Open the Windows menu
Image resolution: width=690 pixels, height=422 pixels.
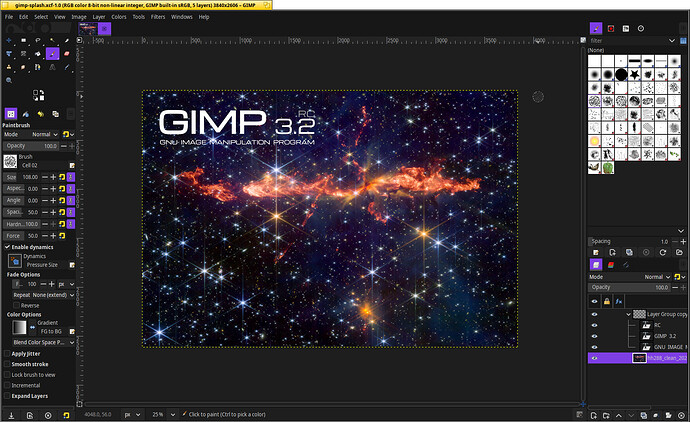[x=182, y=17]
